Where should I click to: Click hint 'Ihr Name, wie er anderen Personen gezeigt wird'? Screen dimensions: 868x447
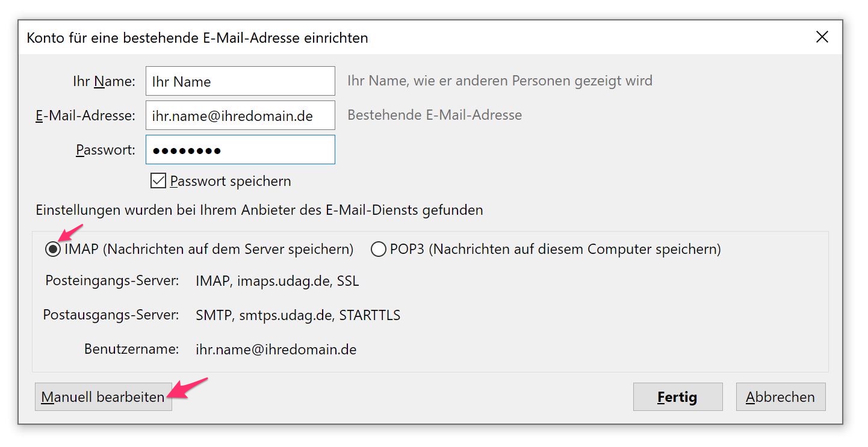pos(500,81)
